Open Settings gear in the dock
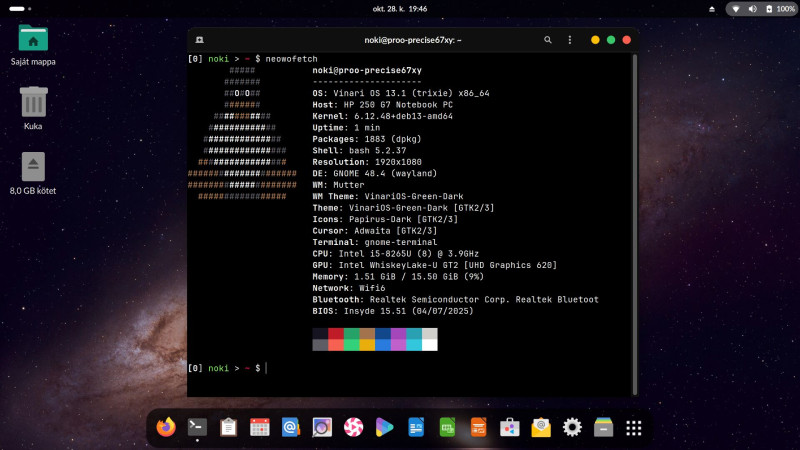Screen dimensions: 800x450 click(x=572, y=427)
